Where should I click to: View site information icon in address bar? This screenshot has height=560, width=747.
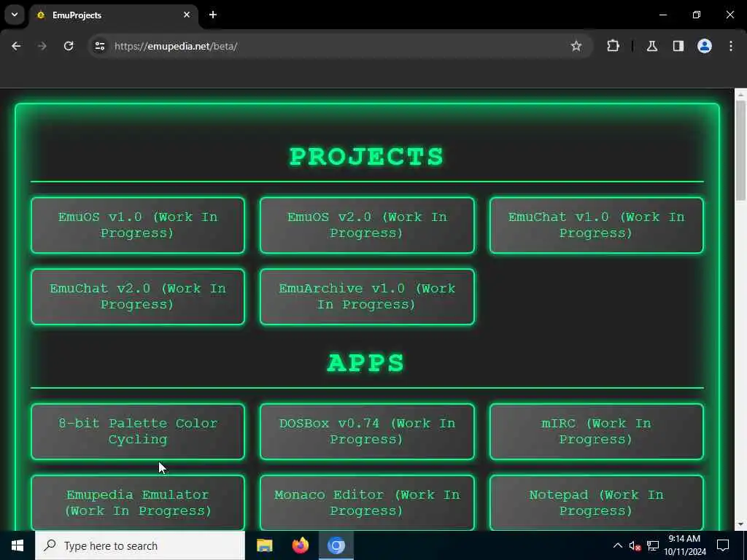(x=100, y=46)
